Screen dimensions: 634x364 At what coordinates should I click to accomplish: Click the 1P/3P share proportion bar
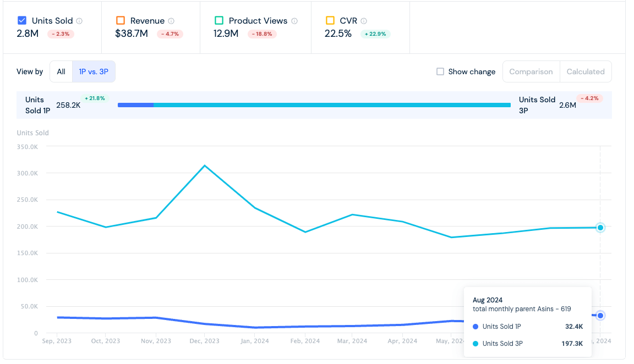point(314,105)
